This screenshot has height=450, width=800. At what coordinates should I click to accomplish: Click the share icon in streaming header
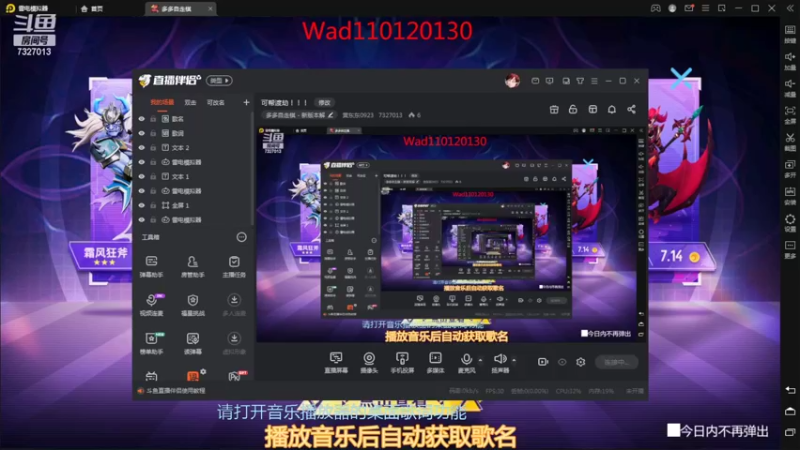coord(631,109)
